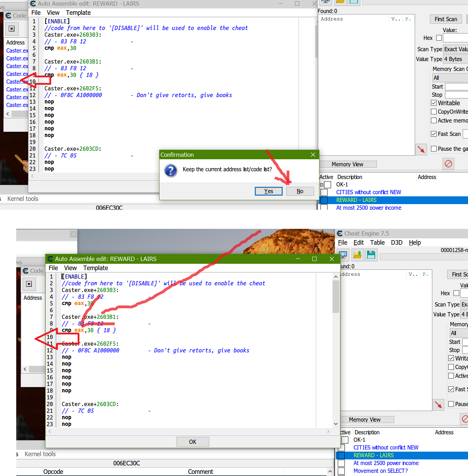This screenshot has width=468, height=476.
Task: Click the Value input field beside the Hex checkbox
Action: pos(456,38)
